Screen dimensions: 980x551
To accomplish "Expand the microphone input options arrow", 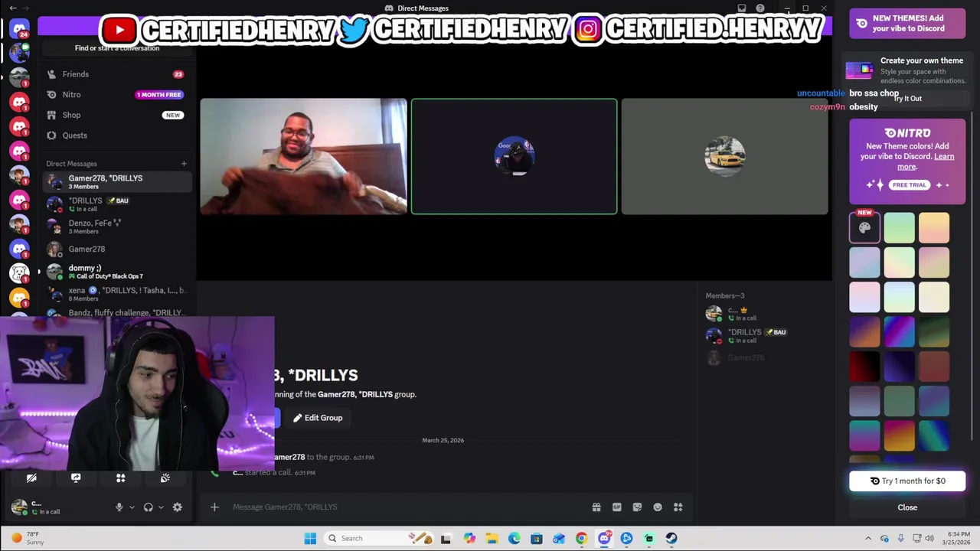I will pos(132,507).
